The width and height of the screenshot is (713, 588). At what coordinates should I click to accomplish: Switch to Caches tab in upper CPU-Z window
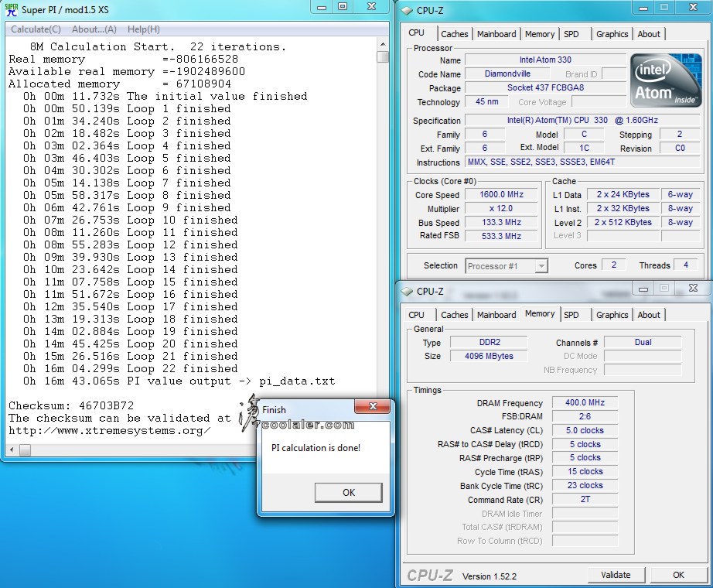click(x=454, y=34)
